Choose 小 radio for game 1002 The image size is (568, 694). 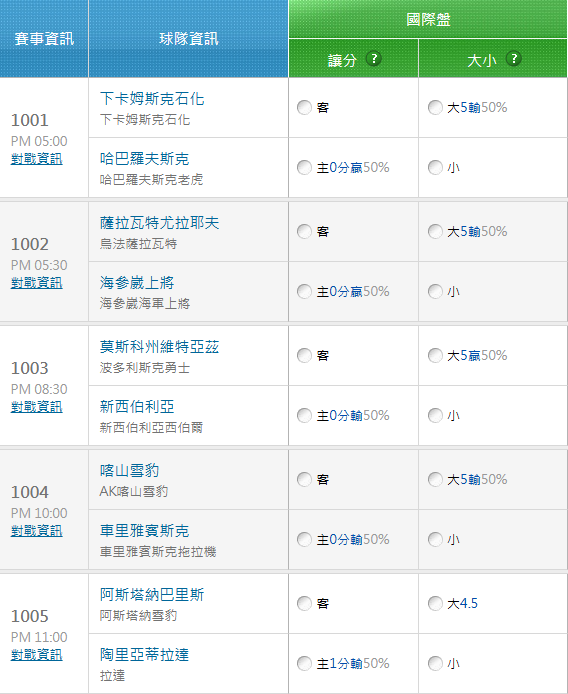[435, 291]
